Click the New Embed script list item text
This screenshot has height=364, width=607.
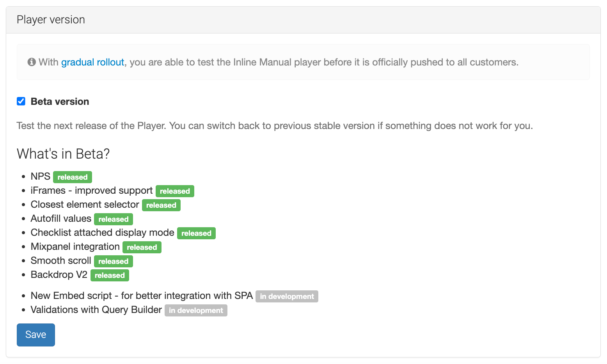142,296
